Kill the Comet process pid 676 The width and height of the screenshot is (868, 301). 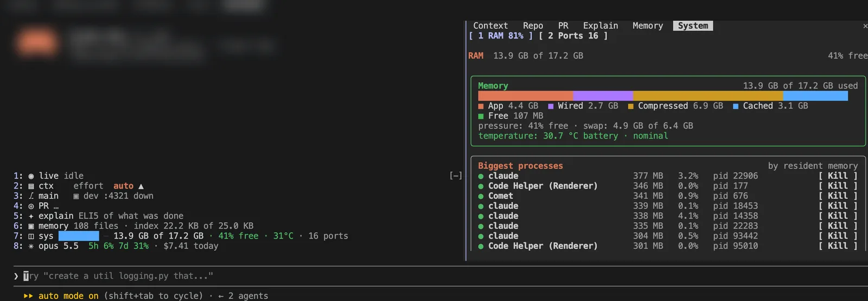(838, 196)
